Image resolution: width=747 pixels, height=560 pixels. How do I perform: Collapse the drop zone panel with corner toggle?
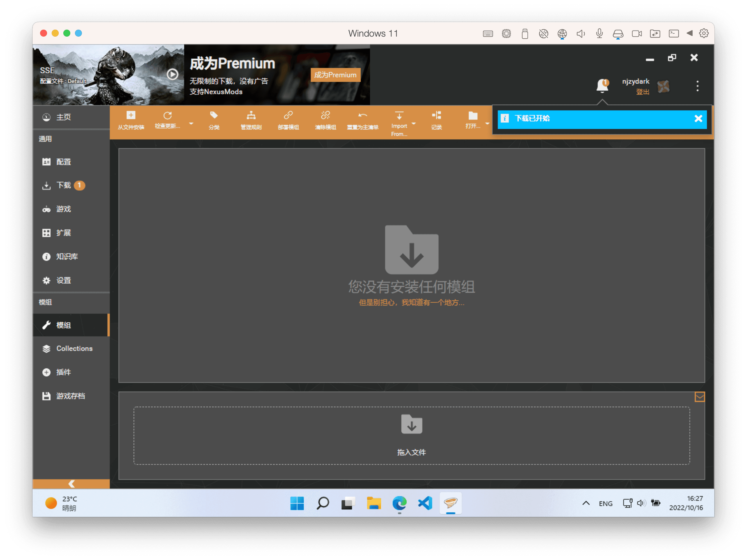pos(699,397)
